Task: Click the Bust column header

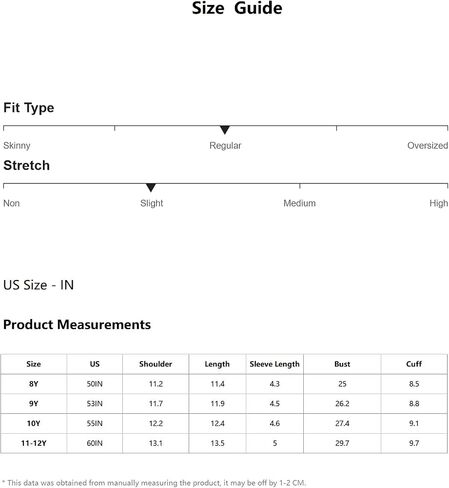Action: click(342, 364)
